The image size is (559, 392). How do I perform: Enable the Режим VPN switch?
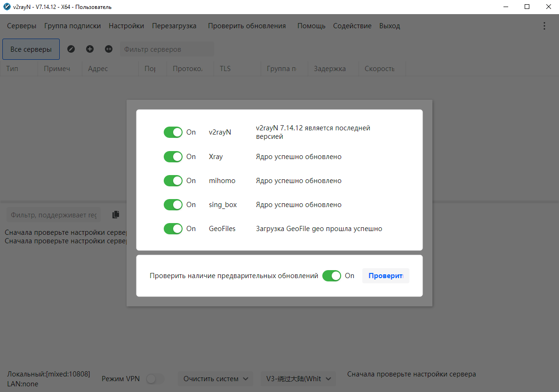tap(155, 379)
